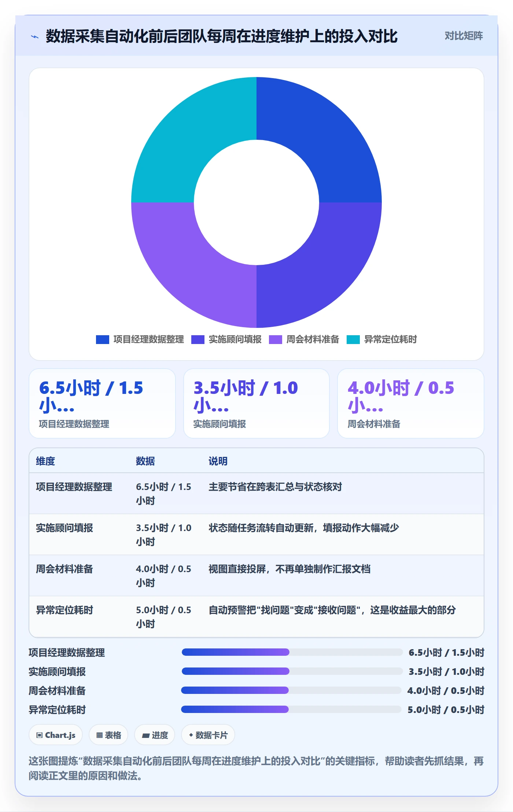Click the progress bar for 异常定位耗时
513x812 pixels.
291,709
